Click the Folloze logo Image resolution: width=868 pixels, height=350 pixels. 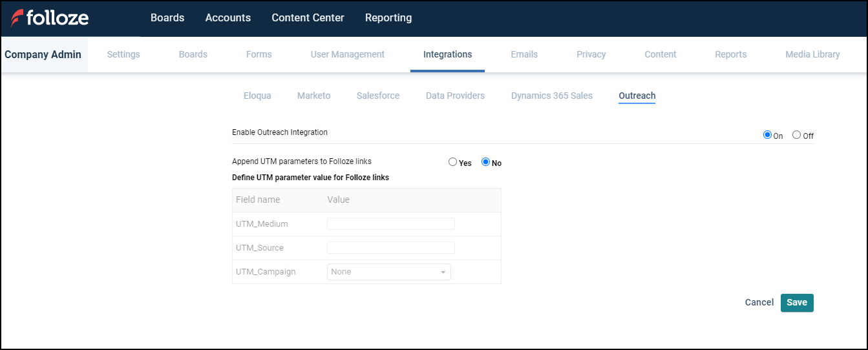pyautogui.click(x=50, y=18)
